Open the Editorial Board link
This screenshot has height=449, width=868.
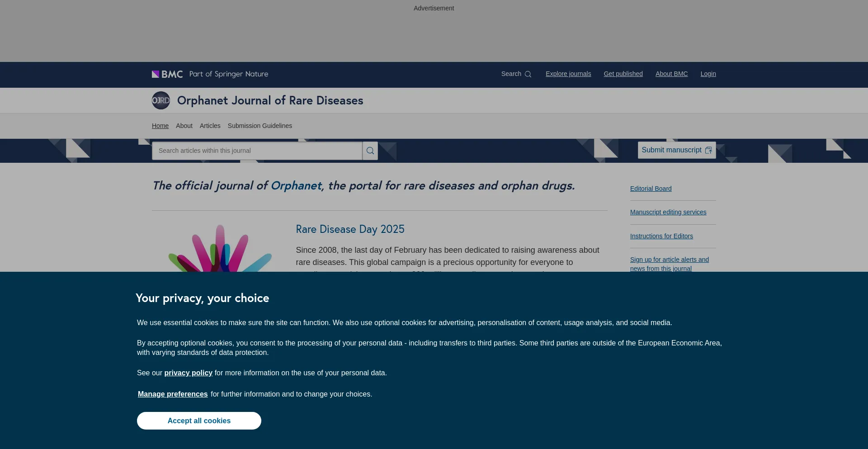(651, 189)
